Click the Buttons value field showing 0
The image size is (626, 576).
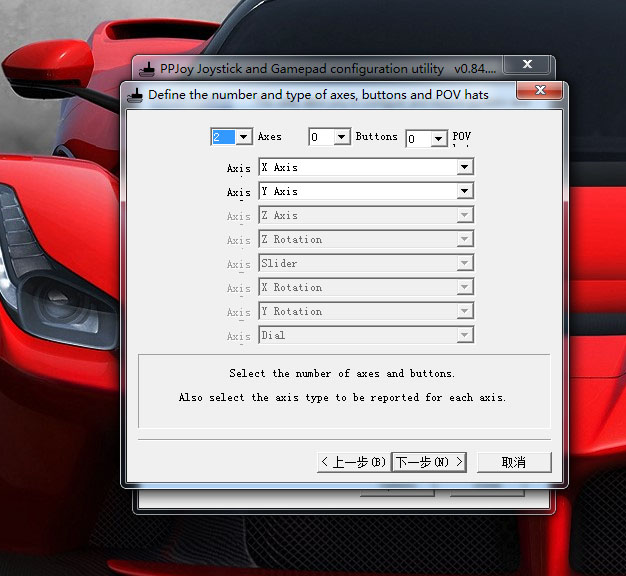point(322,137)
